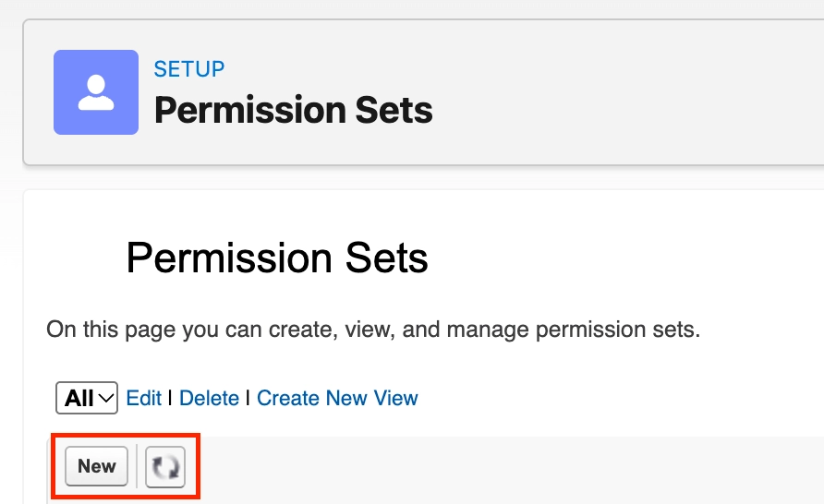Choose the 'All' view combo box text
The width and height of the screenshot is (824, 504).
pos(79,398)
